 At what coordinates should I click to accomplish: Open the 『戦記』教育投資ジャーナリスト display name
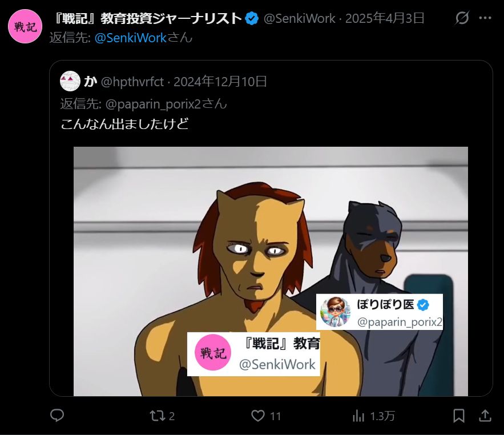(x=147, y=18)
